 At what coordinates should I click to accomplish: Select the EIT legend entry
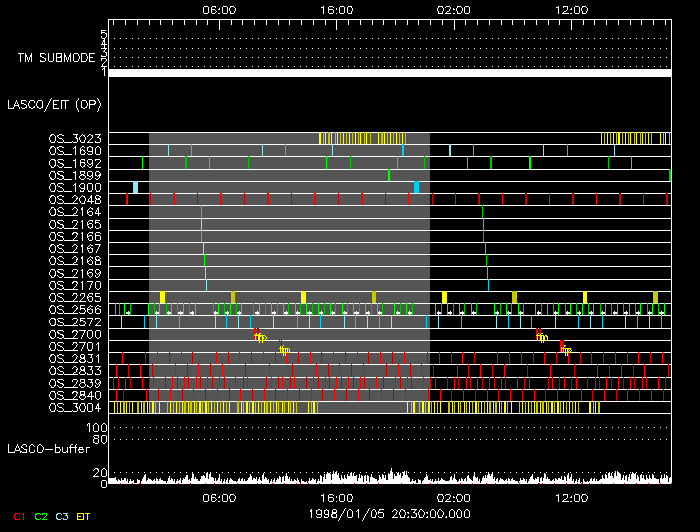click(x=86, y=516)
